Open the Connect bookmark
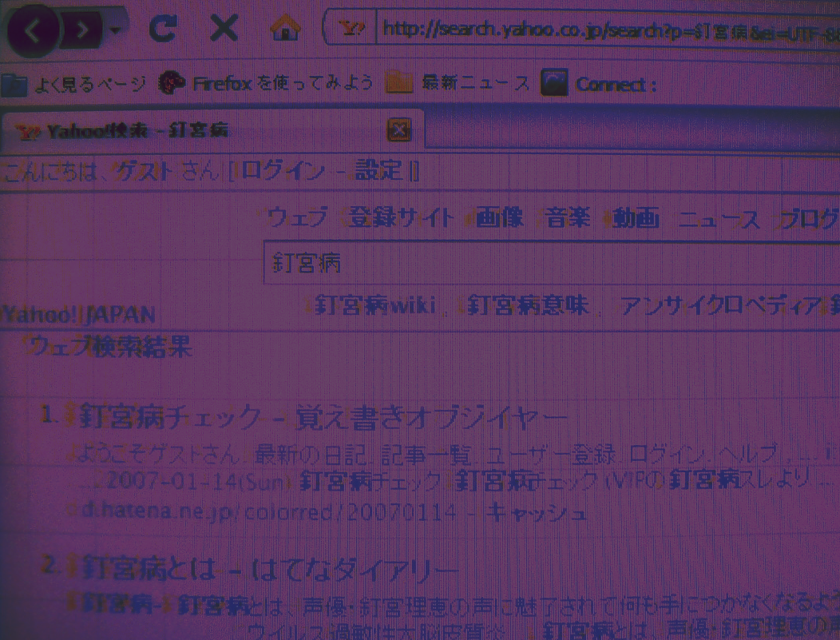Screen dimensions: 840x640 599,83
